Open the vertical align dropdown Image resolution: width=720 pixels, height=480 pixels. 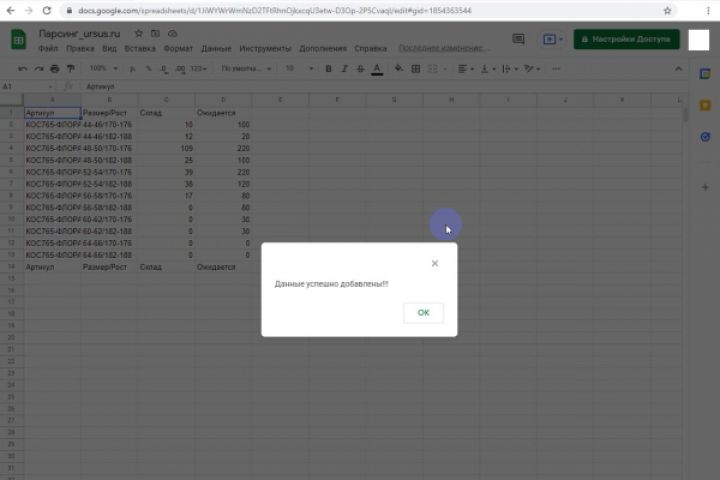tap(488, 69)
